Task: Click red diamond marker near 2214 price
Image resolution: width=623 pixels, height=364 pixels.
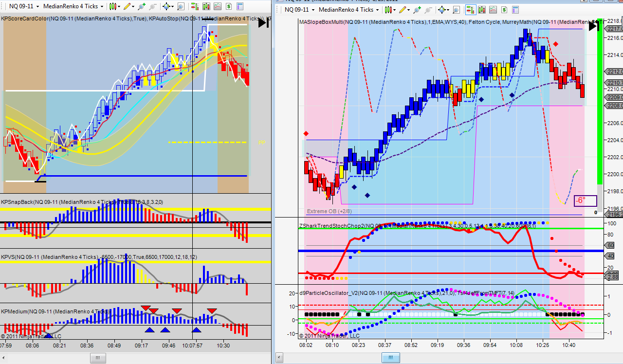Action: [556, 44]
